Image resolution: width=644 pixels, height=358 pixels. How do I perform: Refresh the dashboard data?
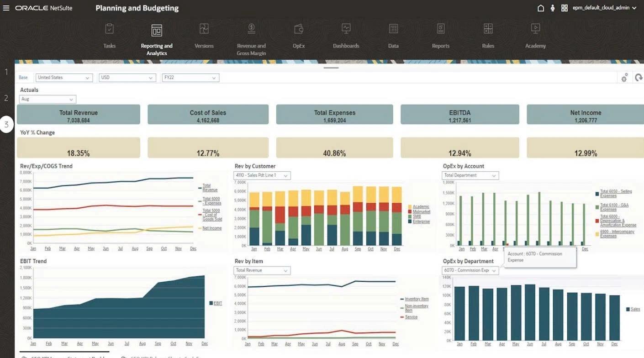(639, 78)
